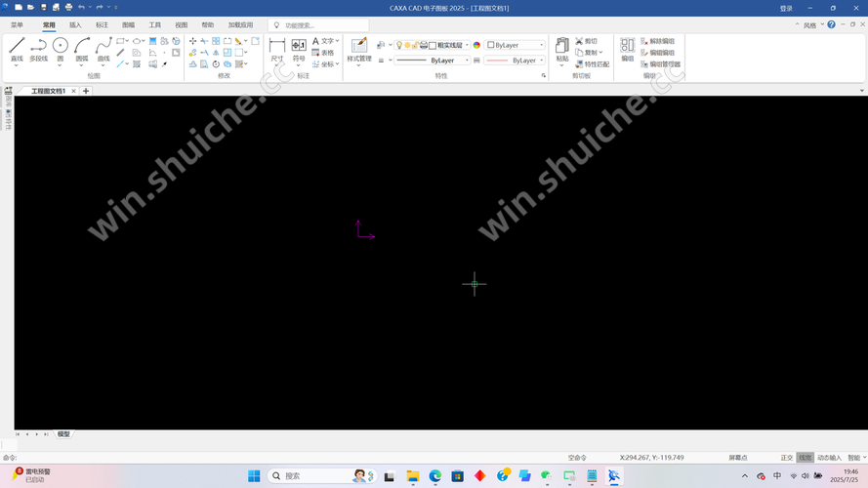The height and width of the screenshot is (488, 868).
Task: Toggle the layer lock icon
Action: (x=415, y=45)
